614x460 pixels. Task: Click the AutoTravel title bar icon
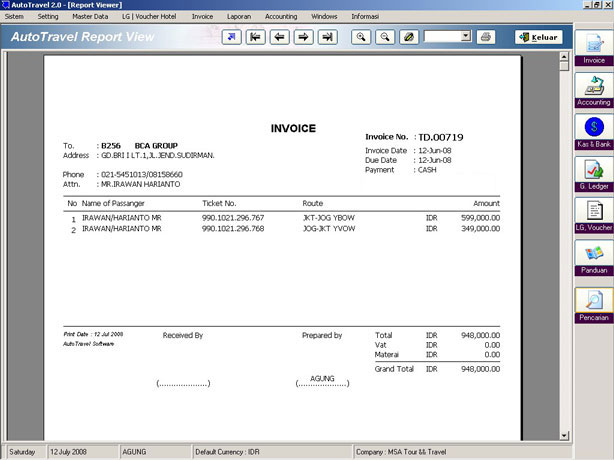click(5, 5)
